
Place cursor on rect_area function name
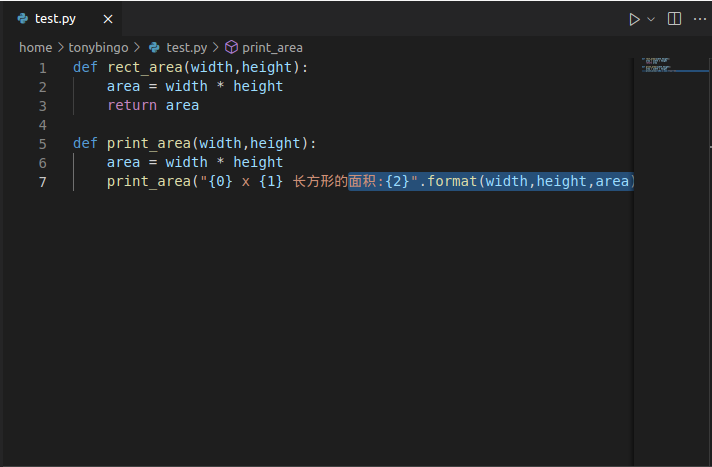[145, 67]
